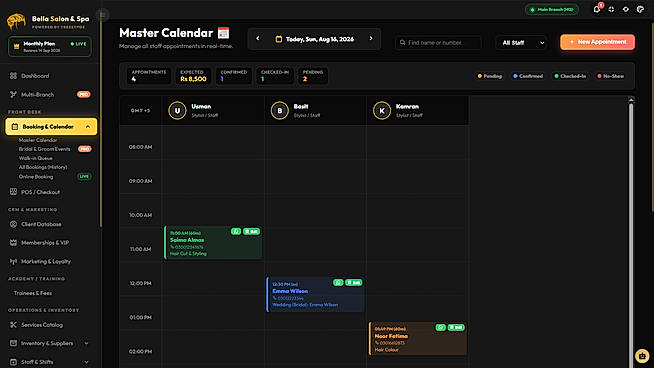Filter by Checked-In status legend

570,76
